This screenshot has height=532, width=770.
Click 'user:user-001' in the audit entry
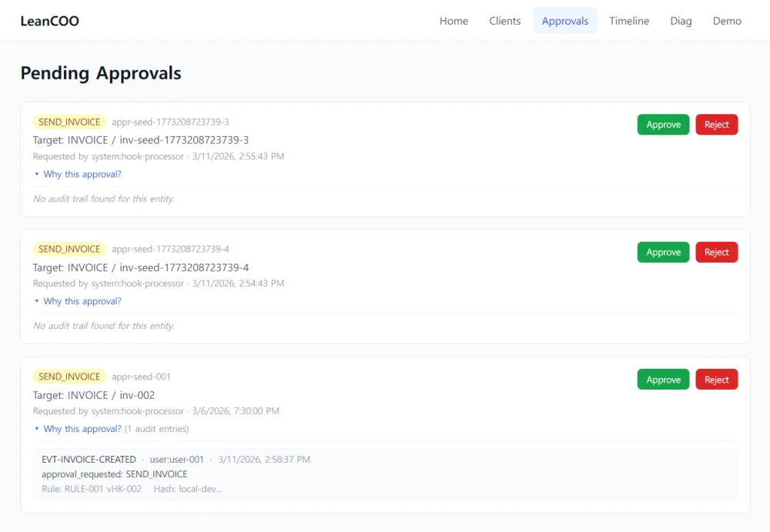click(177, 460)
